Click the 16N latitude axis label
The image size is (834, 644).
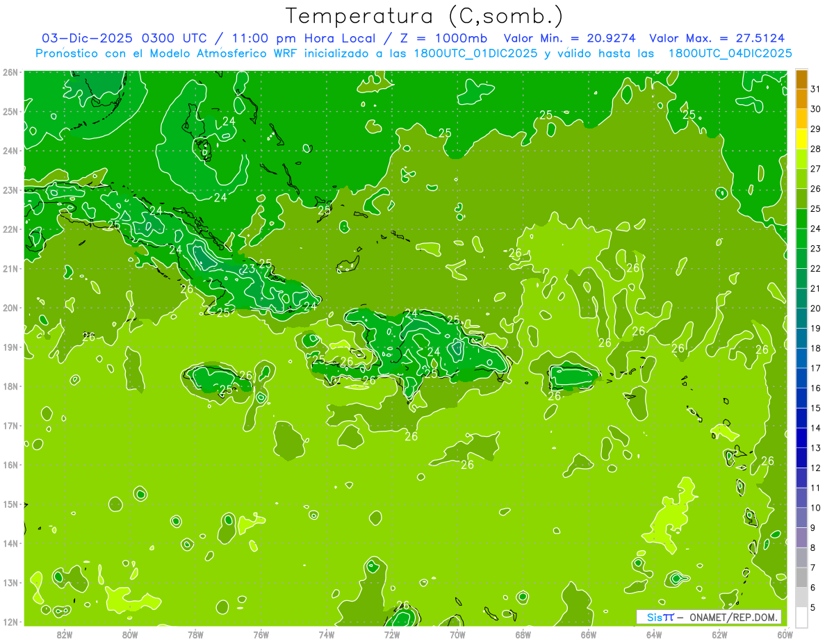[x=10, y=465]
